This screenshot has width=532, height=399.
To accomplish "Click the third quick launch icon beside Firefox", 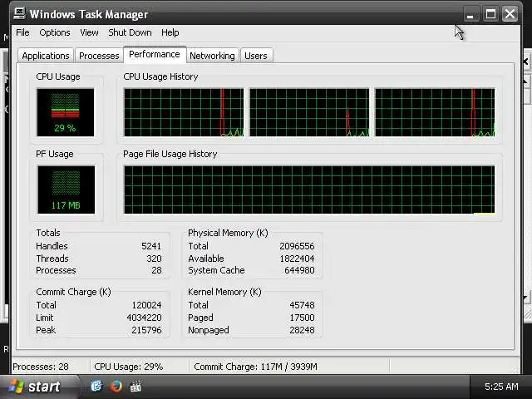I will pos(135,387).
